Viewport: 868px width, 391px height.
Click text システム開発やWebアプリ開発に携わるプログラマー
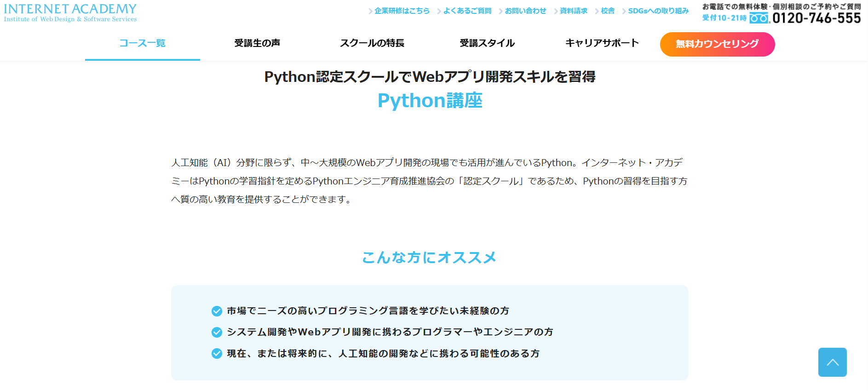pyautogui.click(x=350, y=332)
